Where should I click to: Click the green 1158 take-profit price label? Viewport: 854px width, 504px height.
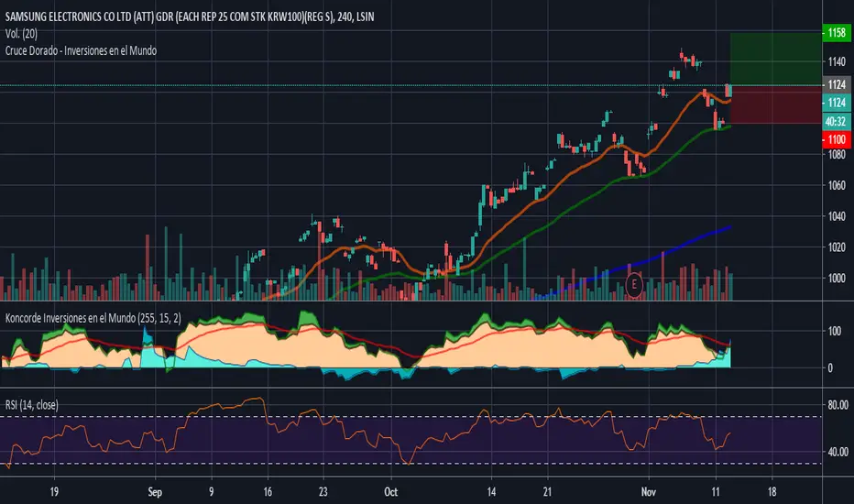tap(836, 33)
